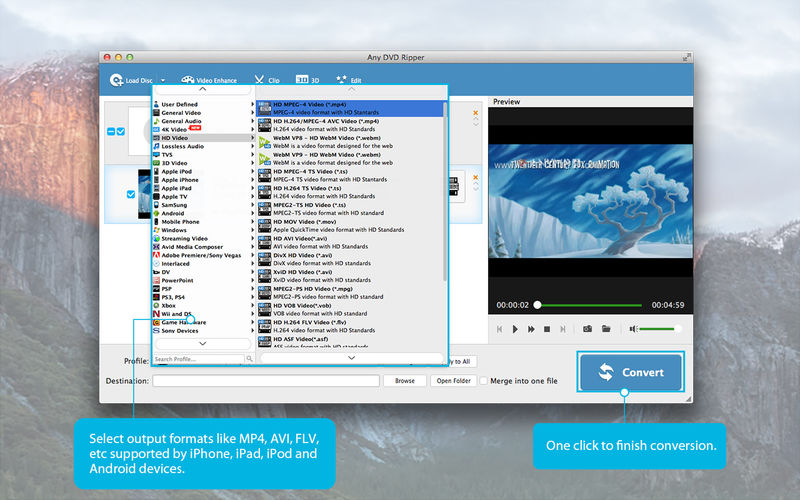Choose HD H.264 FLV Video format

tap(350, 326)
